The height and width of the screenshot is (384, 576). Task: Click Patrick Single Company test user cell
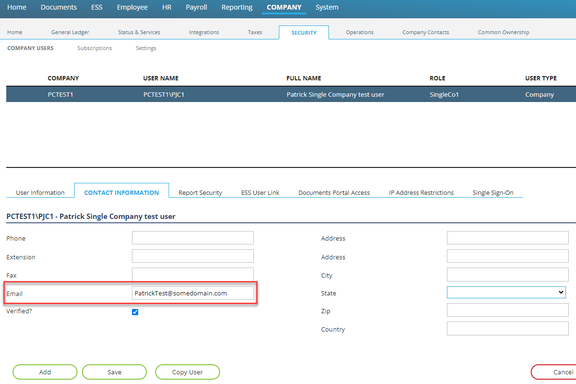pyautogui.click(x=335, y=94)
